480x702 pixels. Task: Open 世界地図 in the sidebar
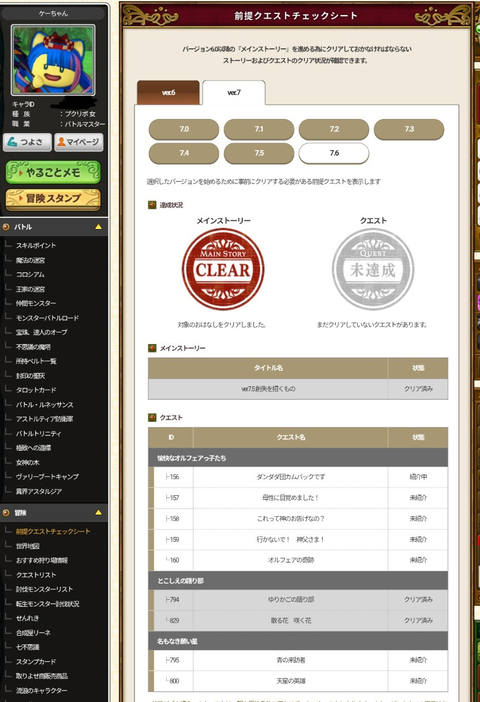click(x=28, y=546)
